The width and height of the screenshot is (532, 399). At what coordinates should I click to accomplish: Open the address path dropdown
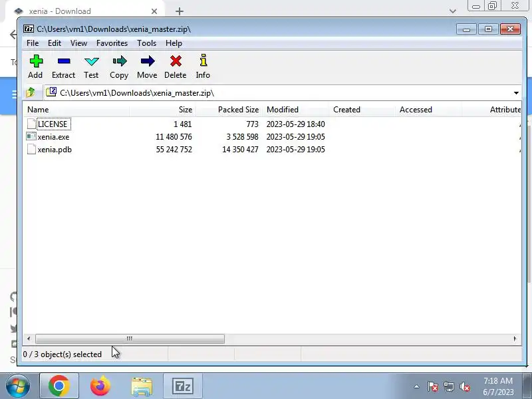[x=516, y=92]
